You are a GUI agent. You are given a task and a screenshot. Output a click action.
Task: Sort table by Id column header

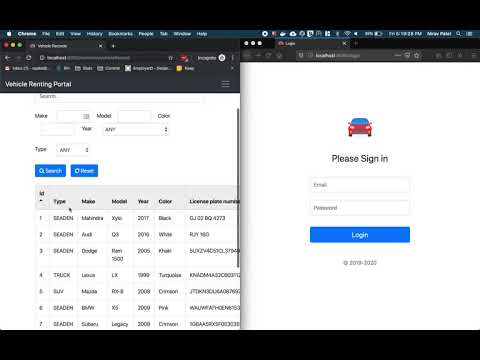(x=42, y=197)
